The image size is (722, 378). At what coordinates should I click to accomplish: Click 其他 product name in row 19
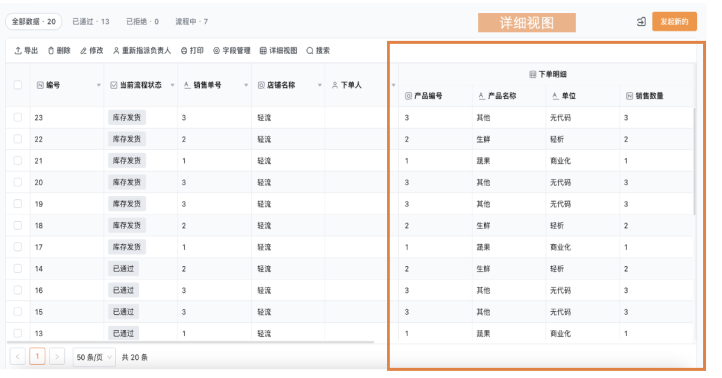[483, 204]
